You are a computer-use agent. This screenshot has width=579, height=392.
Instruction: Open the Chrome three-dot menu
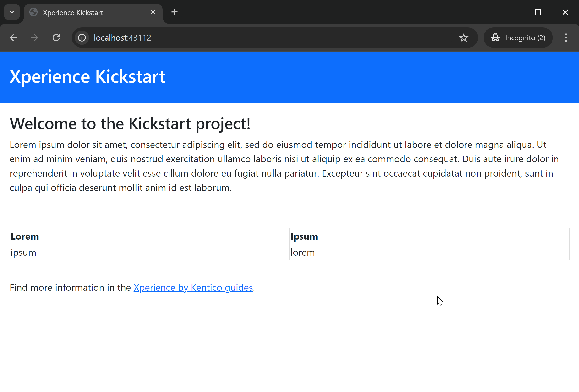(566, 38)
